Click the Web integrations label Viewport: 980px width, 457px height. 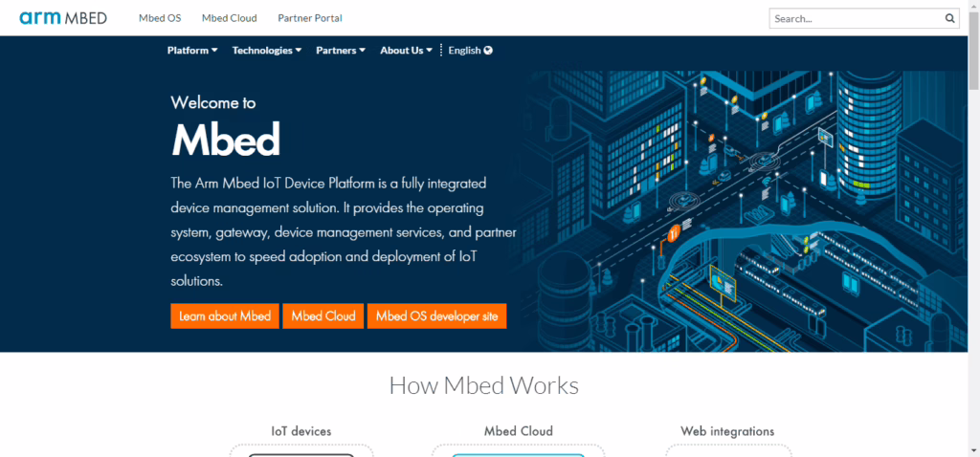[727, 431]
